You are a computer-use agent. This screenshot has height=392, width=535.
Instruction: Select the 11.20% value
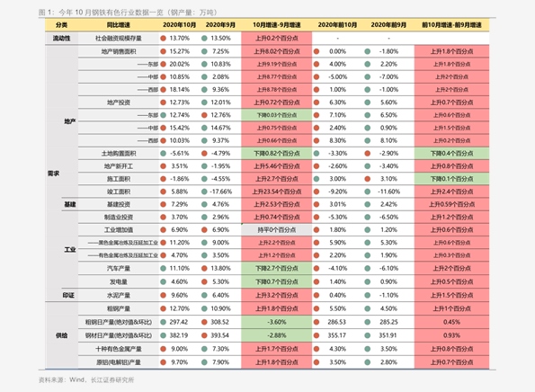click(x=180, y=243)
